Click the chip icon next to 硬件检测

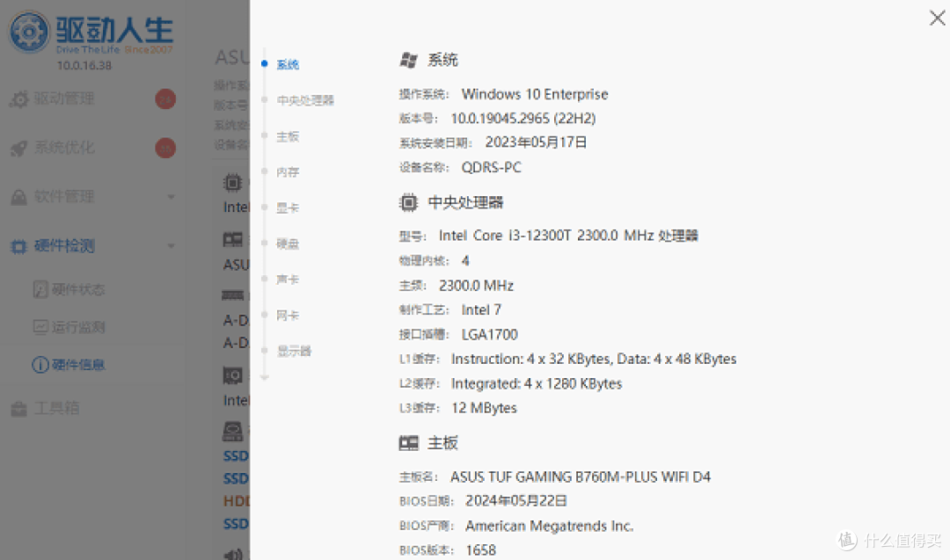point(19,246)
